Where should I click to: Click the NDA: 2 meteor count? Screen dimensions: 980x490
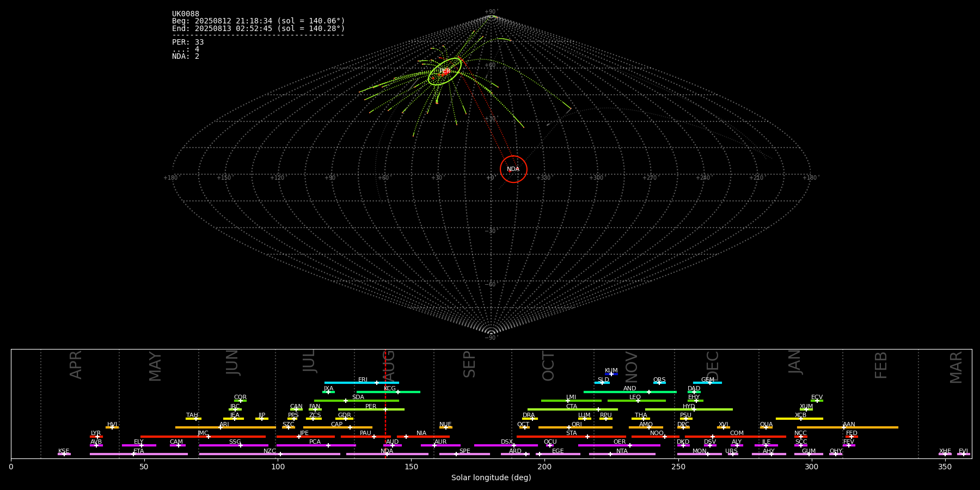tap(186, 56)
